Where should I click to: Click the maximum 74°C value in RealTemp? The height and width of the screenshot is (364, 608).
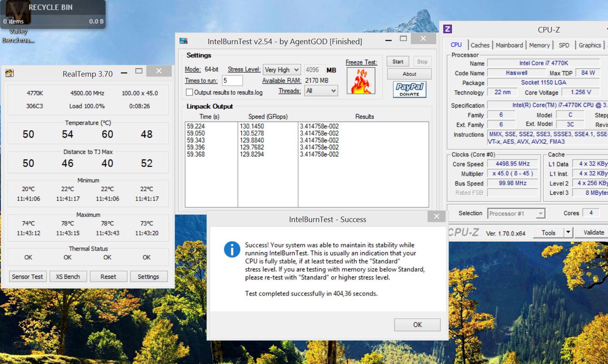pyautogui.click(x=28, y=223)
